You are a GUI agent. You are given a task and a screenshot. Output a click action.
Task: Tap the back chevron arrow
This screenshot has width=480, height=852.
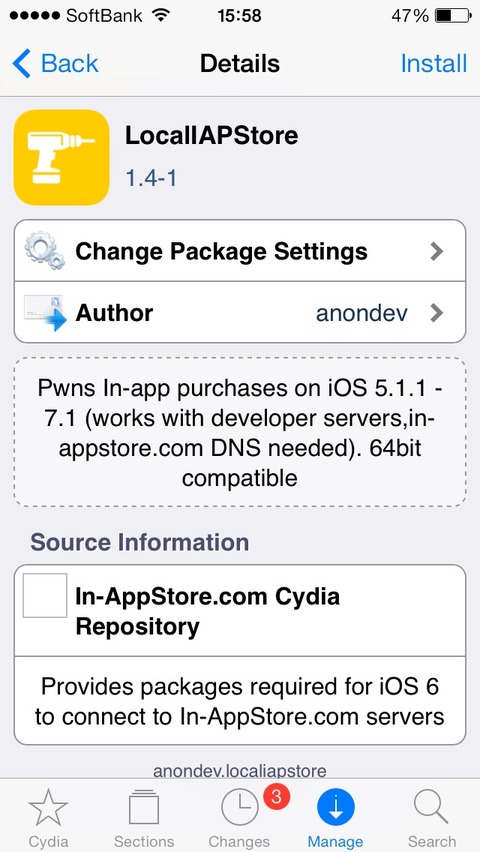click(x=22, y=64)
